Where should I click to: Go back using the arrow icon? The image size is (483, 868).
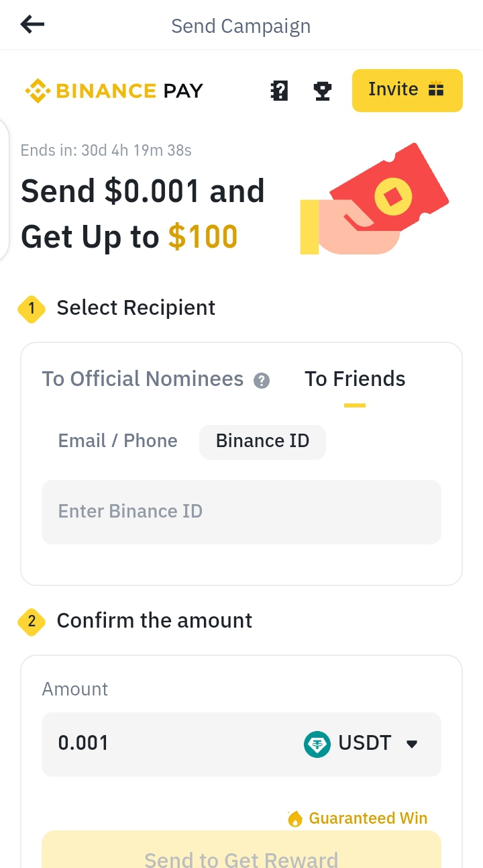pos(32,25)
